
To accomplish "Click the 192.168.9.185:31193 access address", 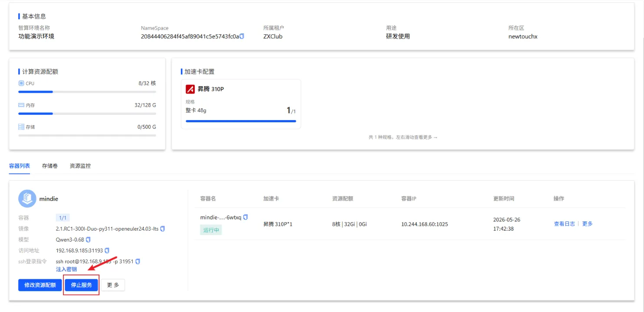I will [x=80, y=250].
